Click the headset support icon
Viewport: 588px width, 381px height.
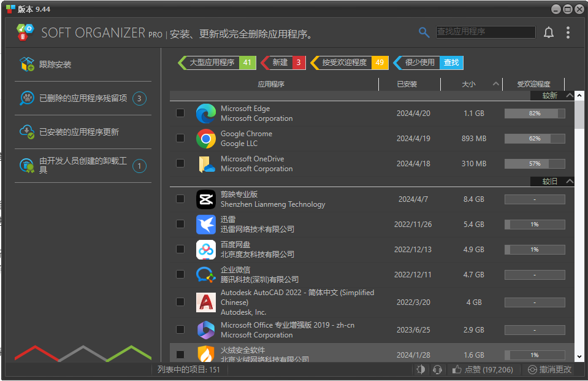437,370
